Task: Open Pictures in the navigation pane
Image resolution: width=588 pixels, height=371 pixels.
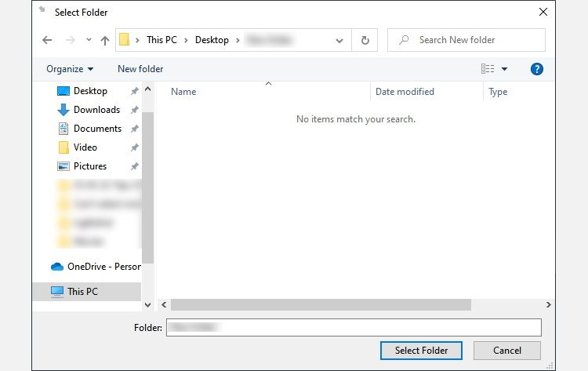Action: (x=90, y=165)
